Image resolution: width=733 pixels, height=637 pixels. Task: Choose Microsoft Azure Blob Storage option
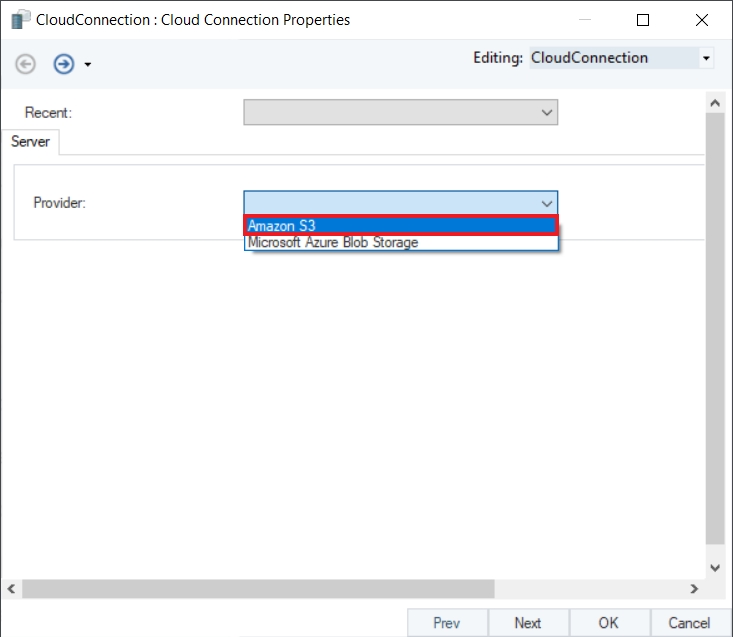pos(401,243)
